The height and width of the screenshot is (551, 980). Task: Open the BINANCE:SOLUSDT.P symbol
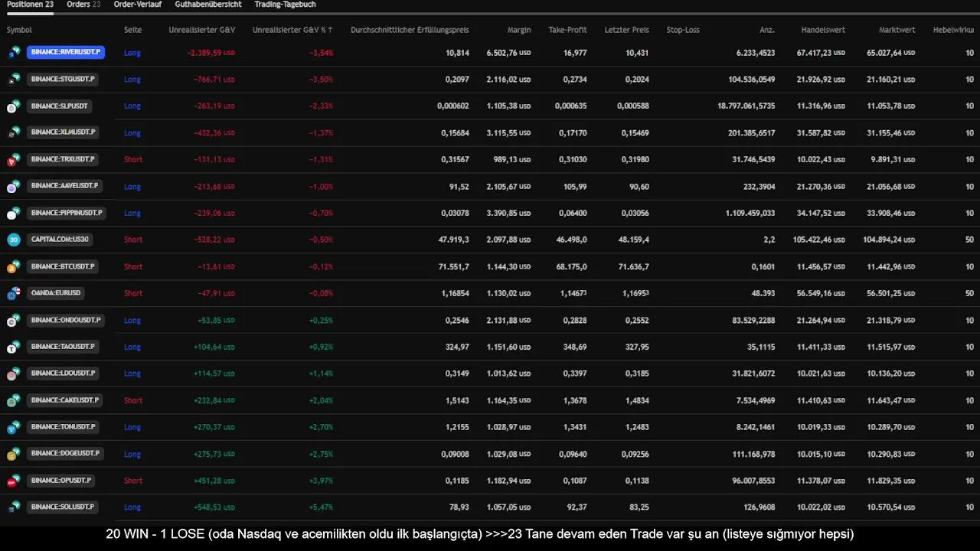tap(64, 507)
